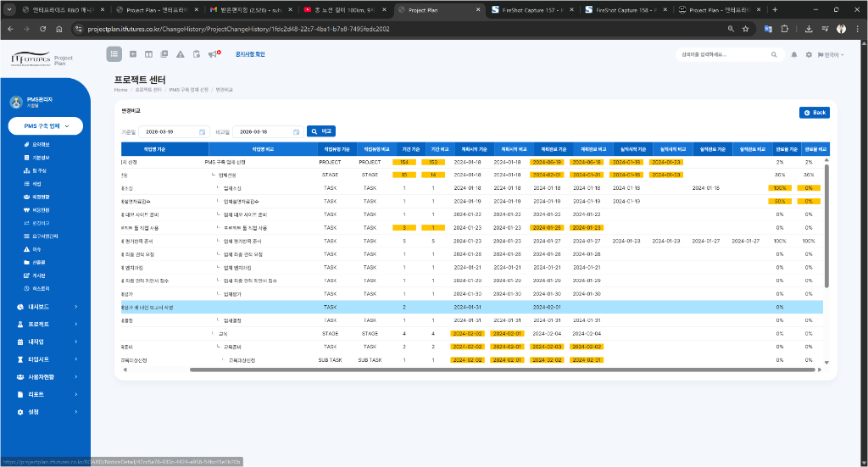Reload the page with the browser refresh icon
This screenshot has height=467, width=868.
pos(42,29)
